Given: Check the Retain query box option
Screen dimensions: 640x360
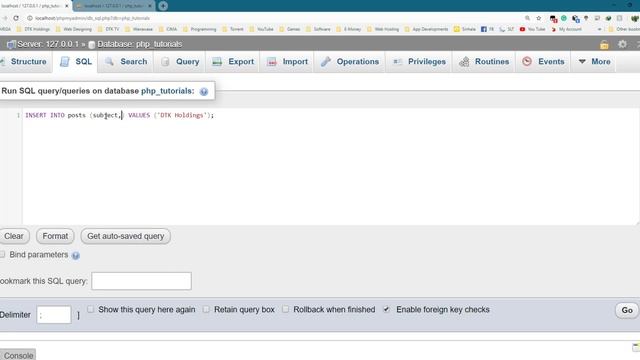Looking at the screenshot, I should [x=206, y=309].
